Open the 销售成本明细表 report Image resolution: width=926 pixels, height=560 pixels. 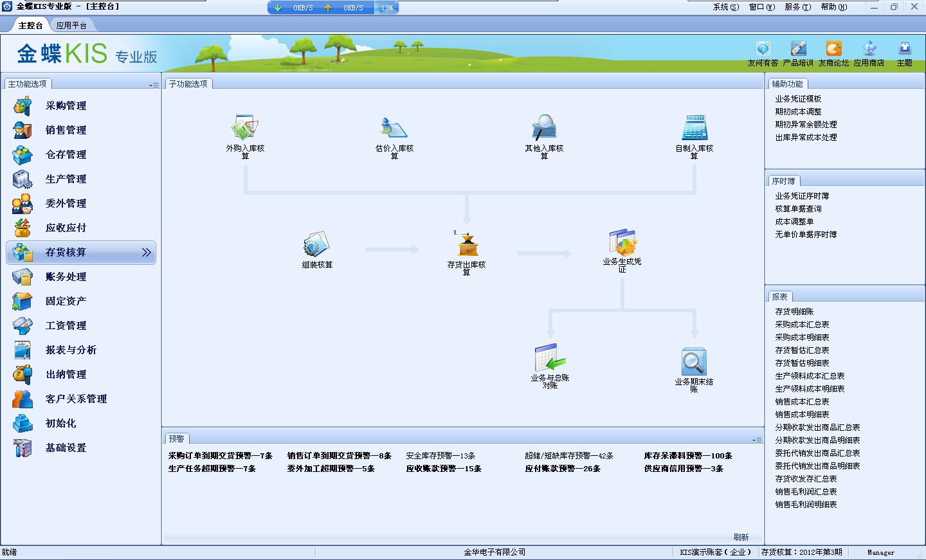[802, 415]
